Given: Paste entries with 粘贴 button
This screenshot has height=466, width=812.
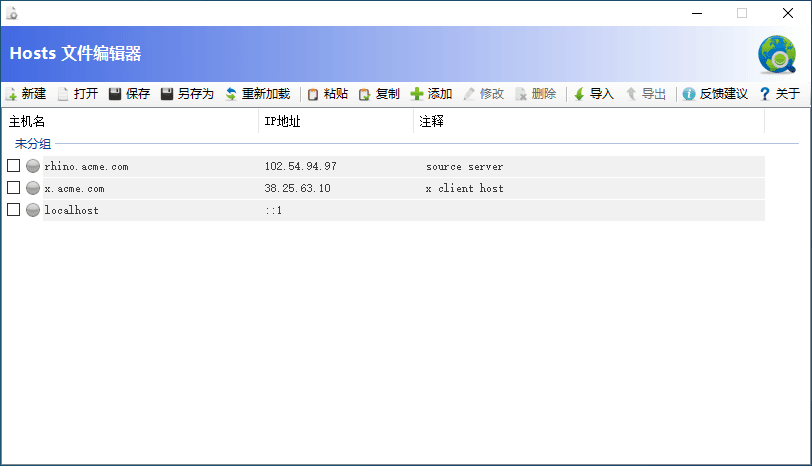Looking at the screenshot, I should [x=328, y=94].
